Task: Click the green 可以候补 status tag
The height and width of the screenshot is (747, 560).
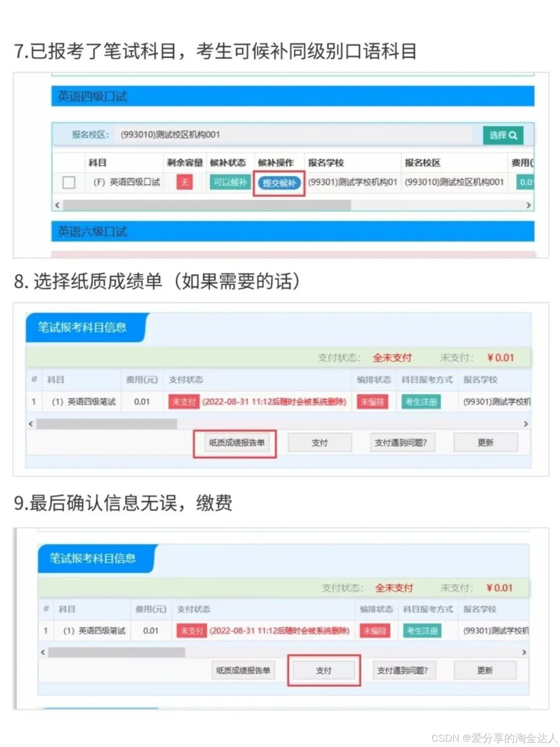Action: click(x=230, y=182)
